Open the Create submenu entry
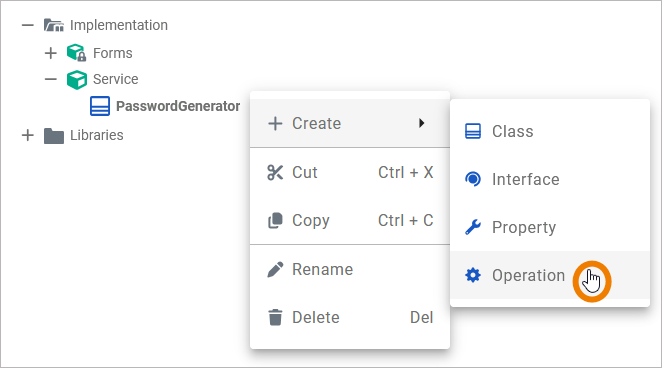Image resolution: width=662 pixels, height=368 pixels. (x=350, y=124)
